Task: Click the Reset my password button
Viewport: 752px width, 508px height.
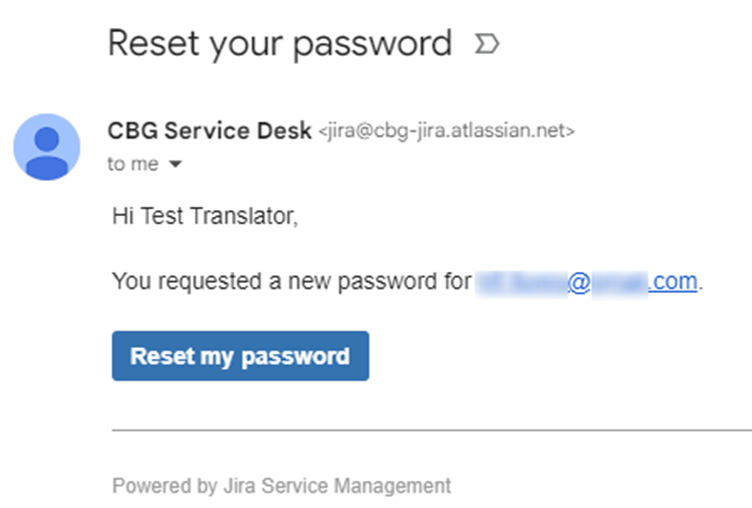Action: (240, 356)
